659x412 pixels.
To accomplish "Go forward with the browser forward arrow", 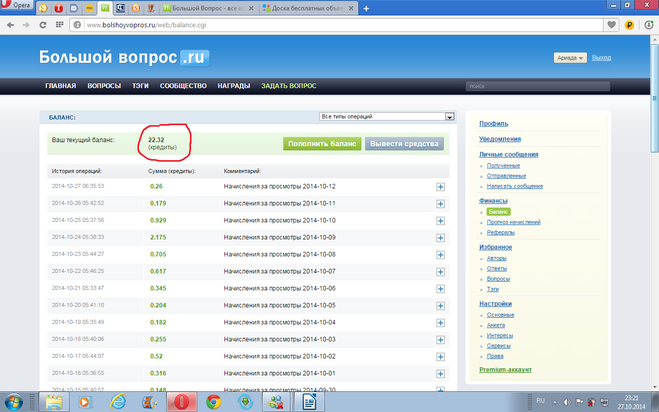I will coord(26,25).
